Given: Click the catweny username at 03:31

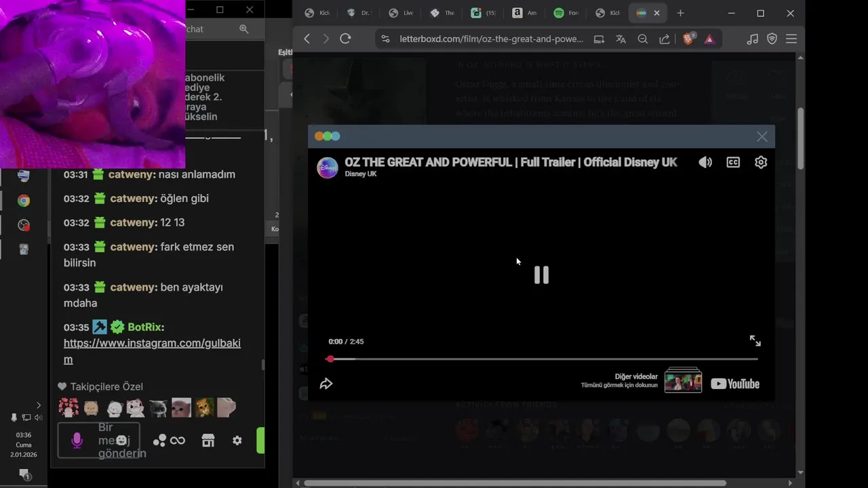Looking at the screenshot, I should click(x=132, y=174).
